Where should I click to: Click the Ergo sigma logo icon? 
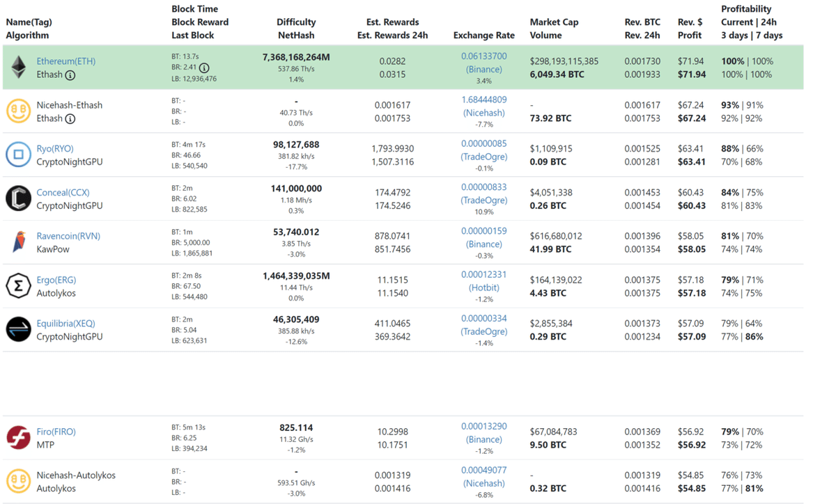click(x=18, y=286)
